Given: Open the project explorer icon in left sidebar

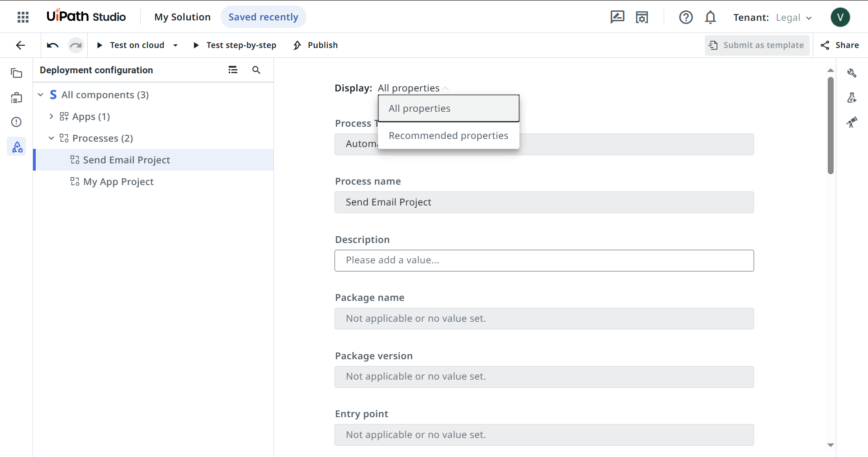Looking at the screenshot, I should click(17, 73).
